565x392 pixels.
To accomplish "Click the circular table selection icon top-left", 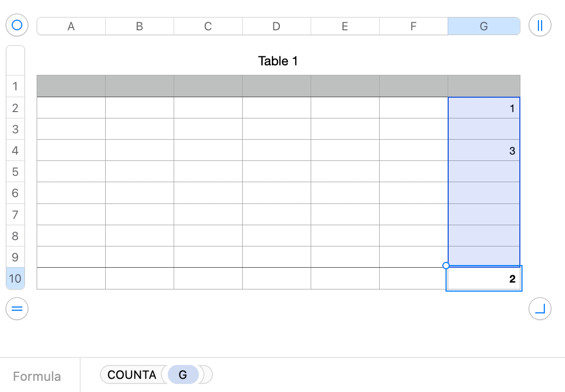I will [x=16, y=25].
